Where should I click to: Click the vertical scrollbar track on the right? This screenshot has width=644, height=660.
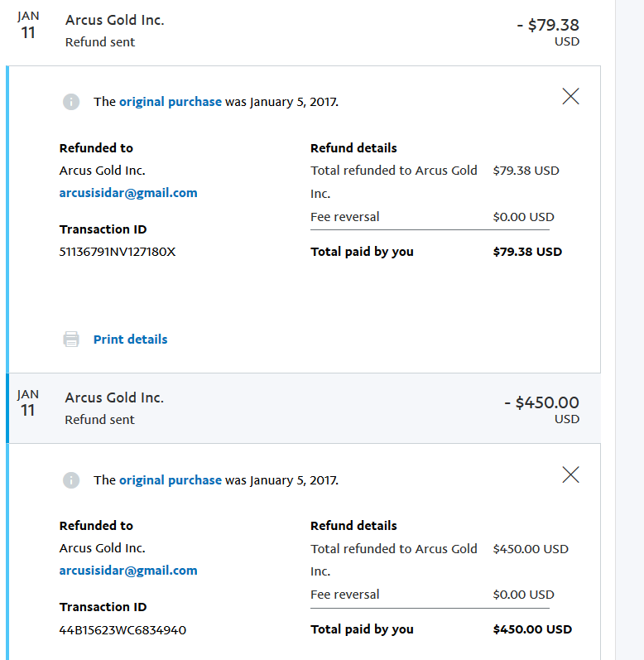tap(629, 331)
